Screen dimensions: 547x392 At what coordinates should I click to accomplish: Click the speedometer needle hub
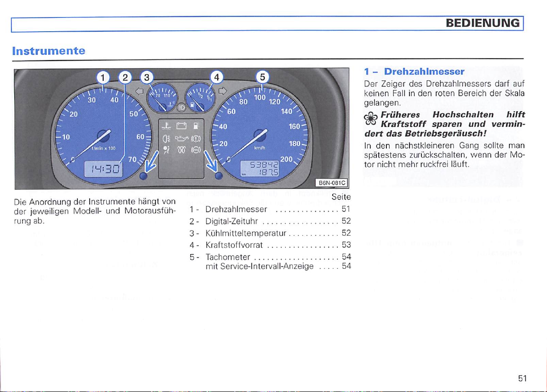click(x=260, y=136)
